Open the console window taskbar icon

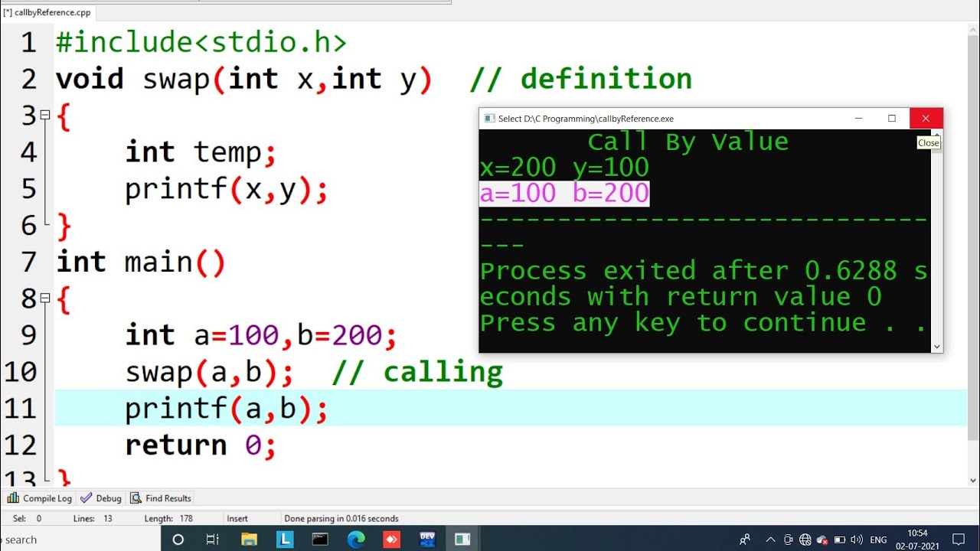321,540
